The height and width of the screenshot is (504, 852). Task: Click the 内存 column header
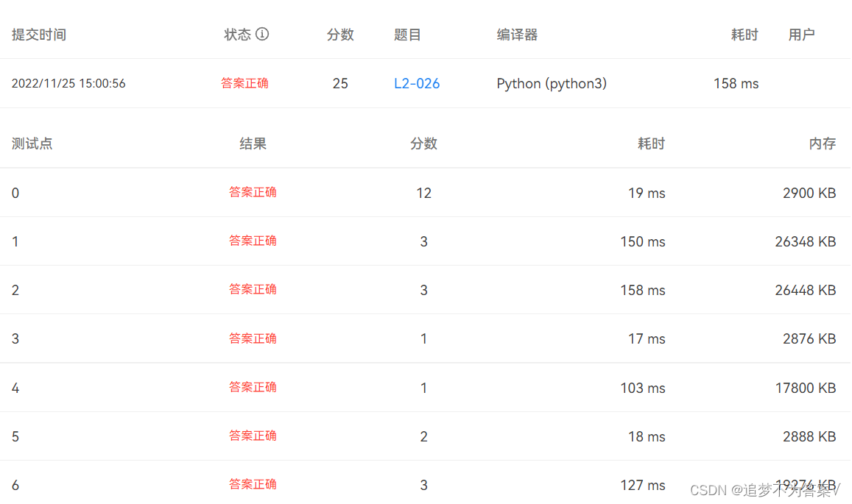(823, 143)
